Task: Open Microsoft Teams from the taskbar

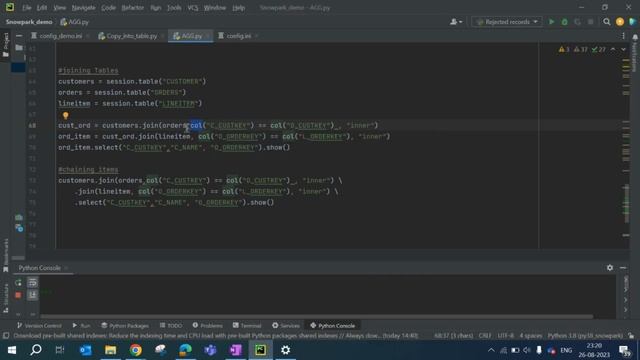Action: (210, 350)
